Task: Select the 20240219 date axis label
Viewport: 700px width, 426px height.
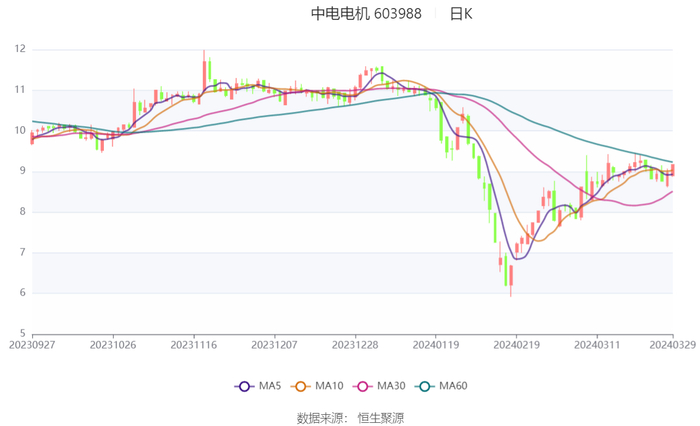Action: [x=516, y=344]
